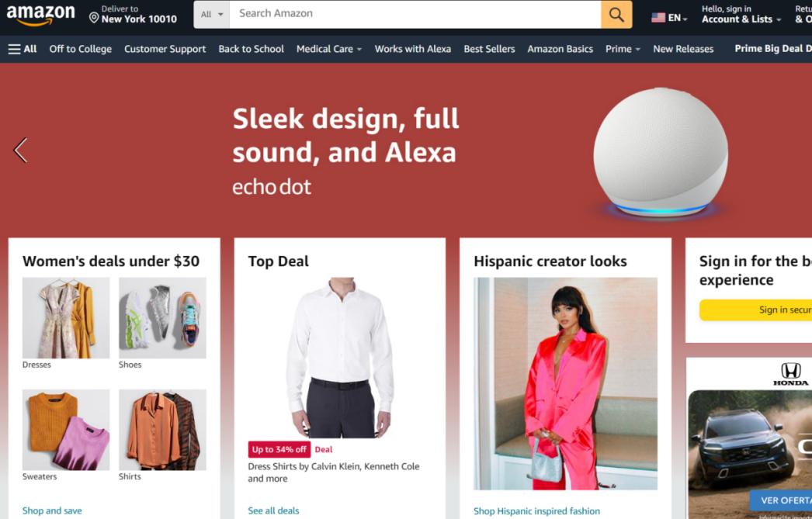Click the US flag language icon
The height and width of the screenshot is (519, 812).
(x=658, y=18)
